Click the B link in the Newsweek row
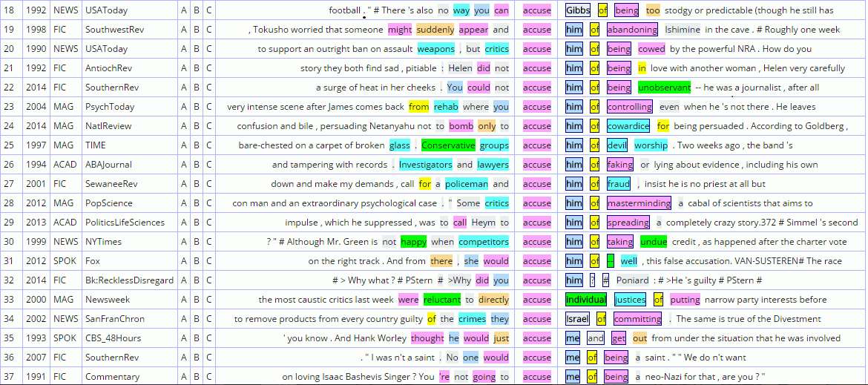 coord(197,300)
